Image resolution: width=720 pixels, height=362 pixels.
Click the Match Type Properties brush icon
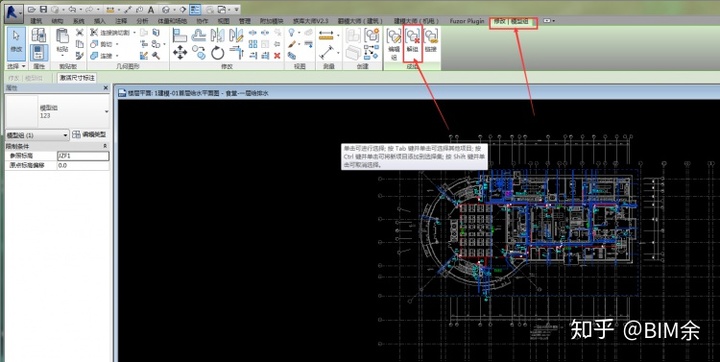pos(79,55)
